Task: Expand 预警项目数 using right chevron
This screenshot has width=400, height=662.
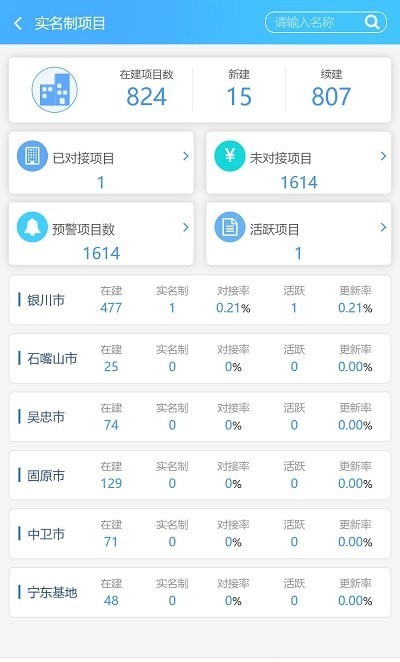Action: pyautogui.click(x=185, y=228)
